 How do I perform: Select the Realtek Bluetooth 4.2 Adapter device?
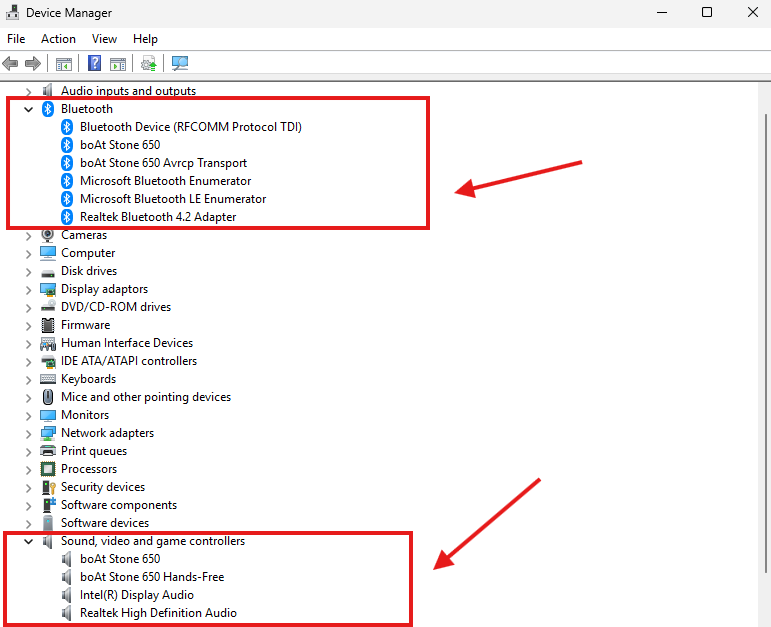coord(157,217)
